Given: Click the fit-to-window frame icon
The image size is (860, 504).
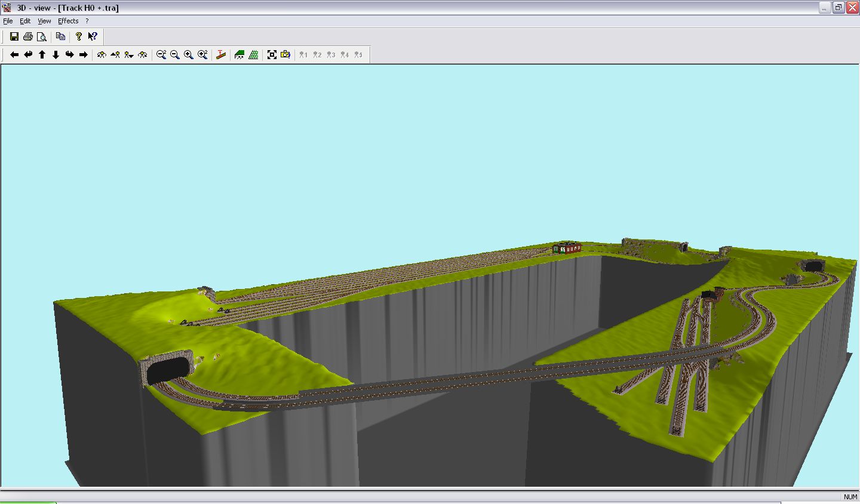Looking at the screenshot, I should point(272,55).
